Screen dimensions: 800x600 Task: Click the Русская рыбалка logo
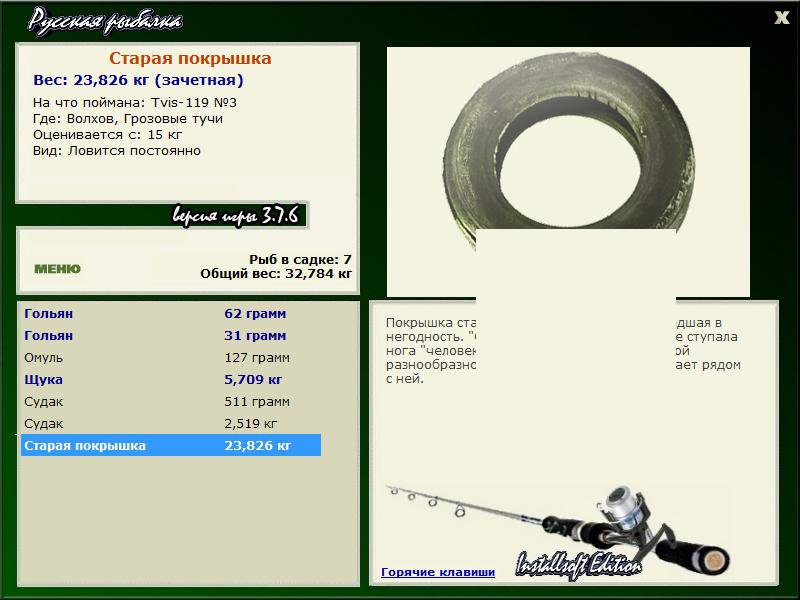coord(105,22)
